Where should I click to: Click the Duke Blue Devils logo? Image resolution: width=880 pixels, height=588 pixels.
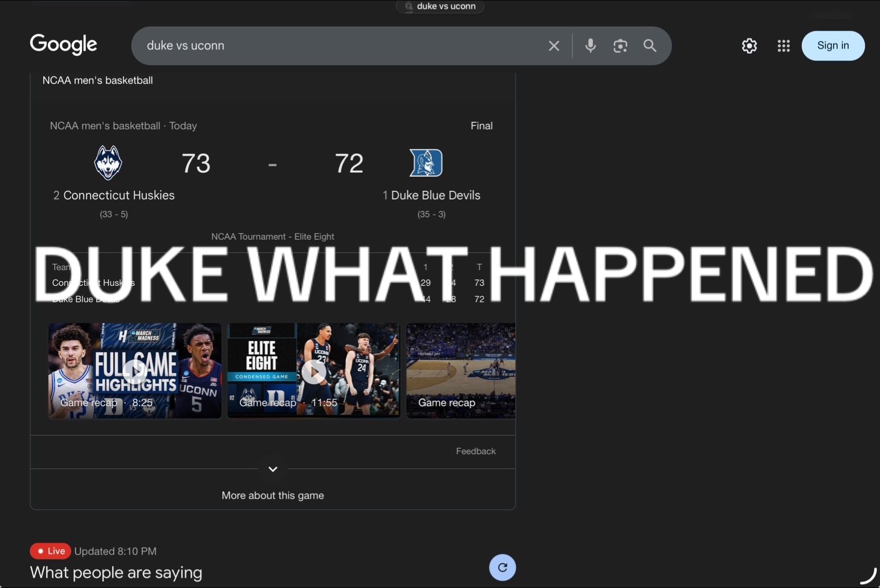click(426, 162)
